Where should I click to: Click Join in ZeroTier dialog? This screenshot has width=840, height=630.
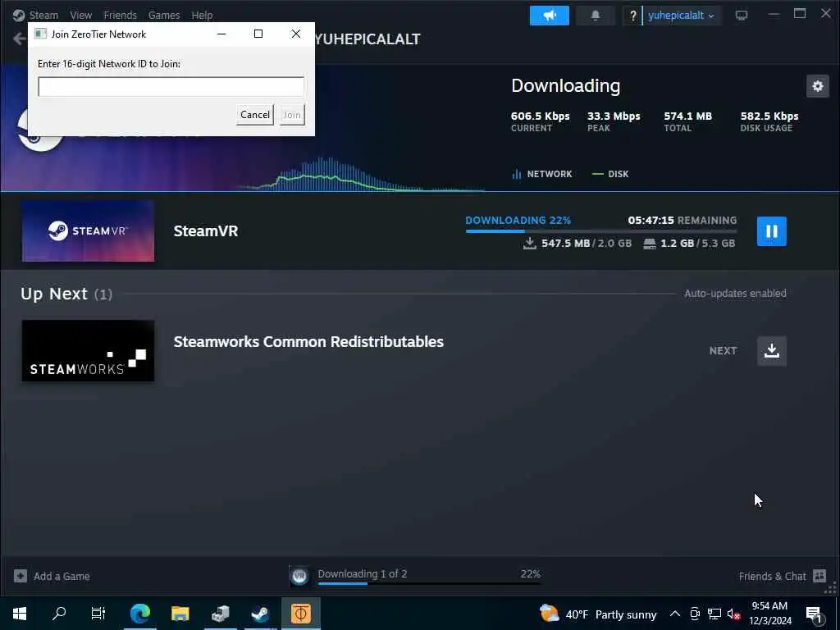[x=292, y=115]
